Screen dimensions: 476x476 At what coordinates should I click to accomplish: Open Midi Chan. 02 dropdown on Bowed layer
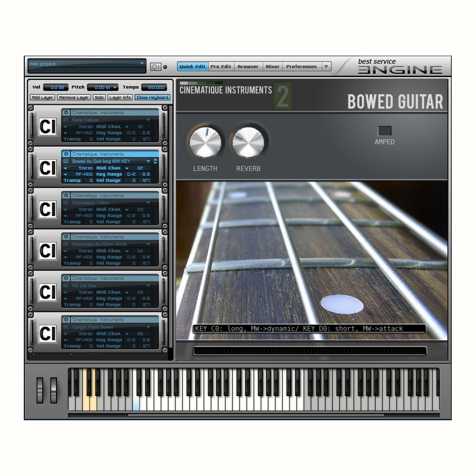127,168
